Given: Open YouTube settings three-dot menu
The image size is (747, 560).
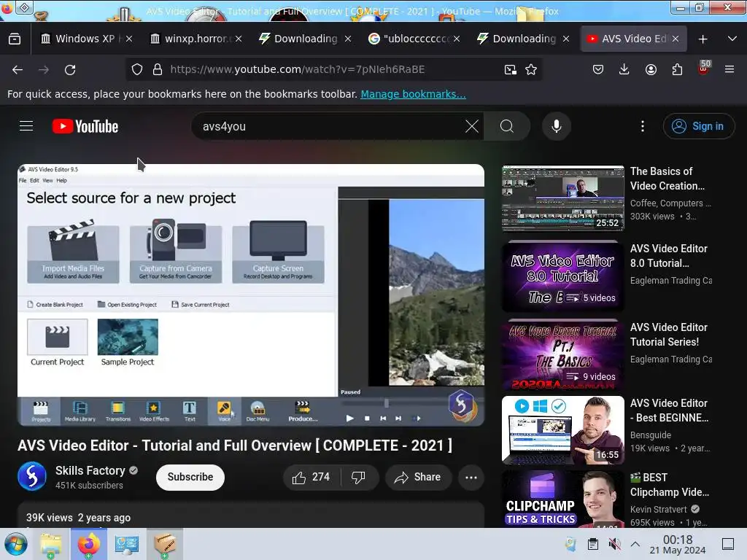Looking at the screenshot, I should (643, 127).
